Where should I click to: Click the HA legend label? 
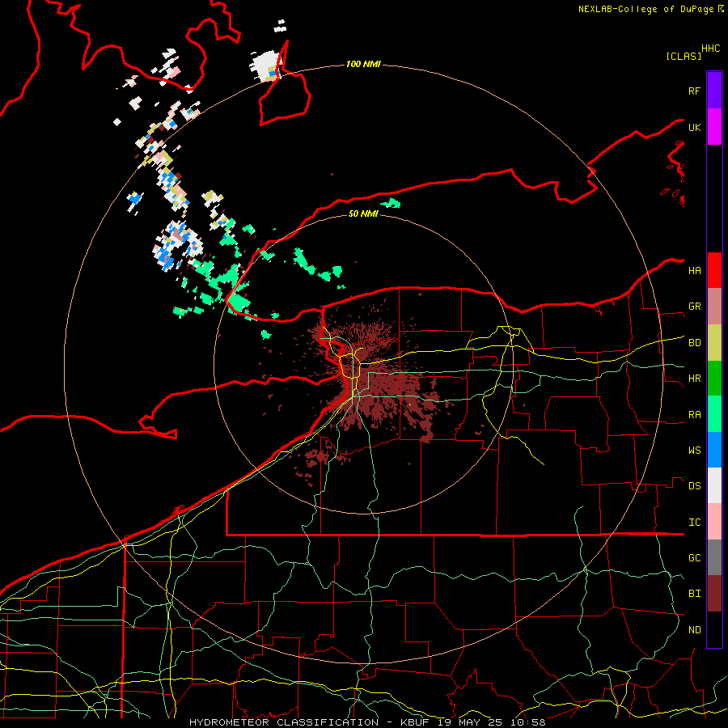694,271
